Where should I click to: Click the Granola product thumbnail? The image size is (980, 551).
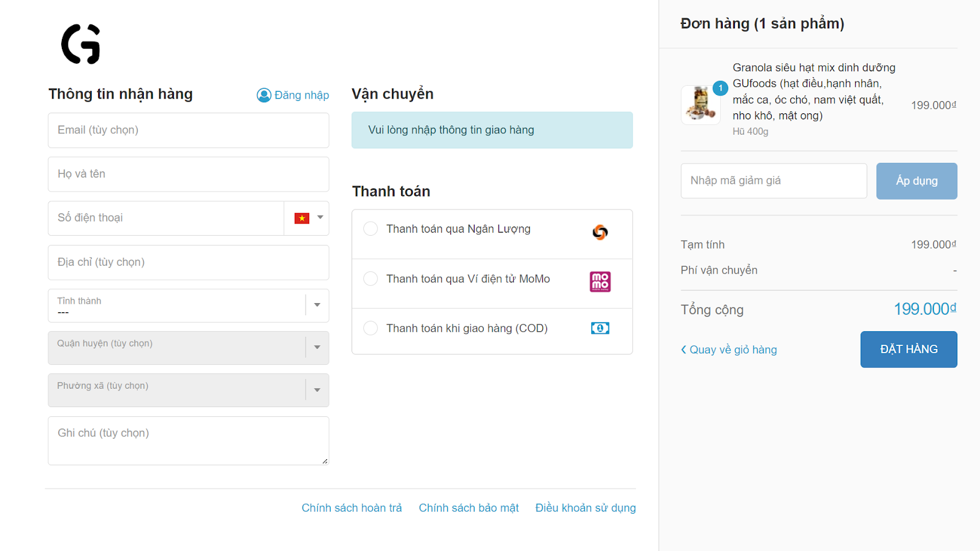[x=701, y=105]
